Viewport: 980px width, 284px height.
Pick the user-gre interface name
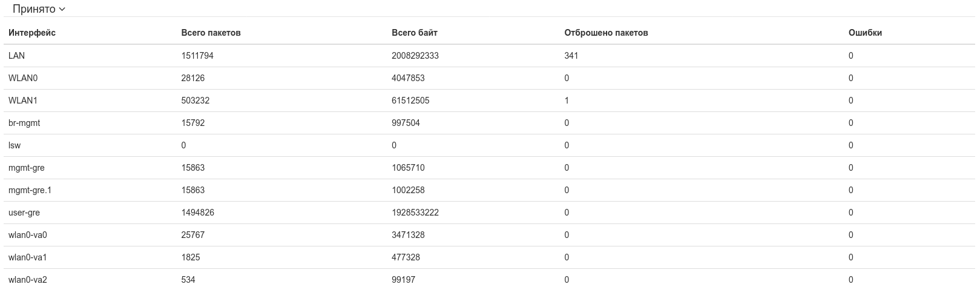click(x=24, y=213)
